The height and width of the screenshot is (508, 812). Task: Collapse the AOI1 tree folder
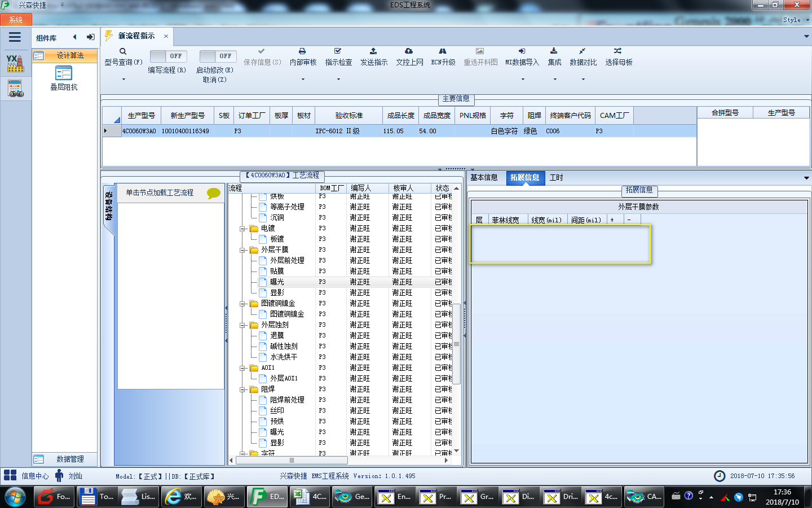click(242, 368)
